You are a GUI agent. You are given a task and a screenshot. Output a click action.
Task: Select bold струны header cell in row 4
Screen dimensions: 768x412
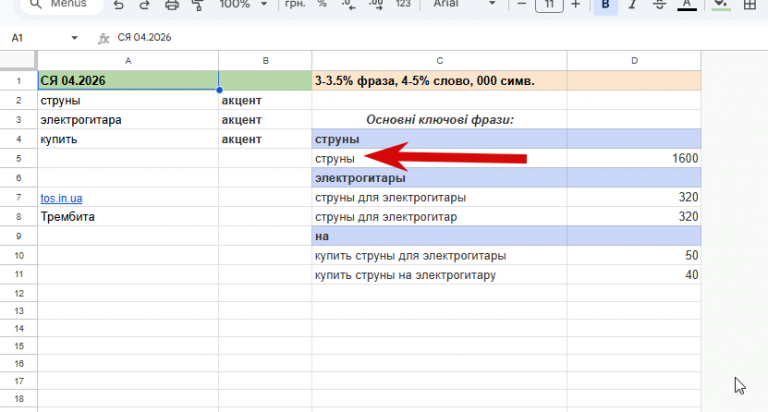pyautogui.click(x=439, y=139)
